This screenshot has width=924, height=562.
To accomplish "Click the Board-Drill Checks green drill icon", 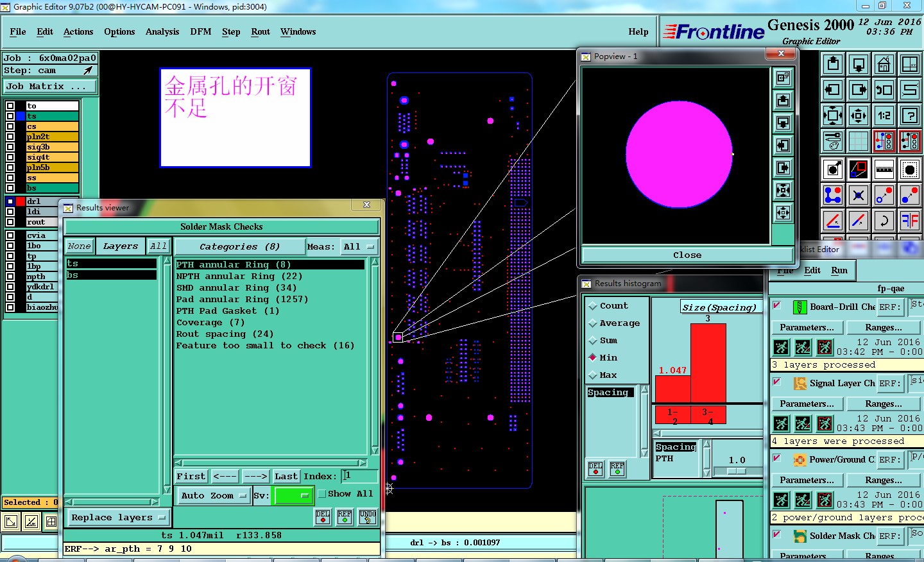I will (800, 307).
